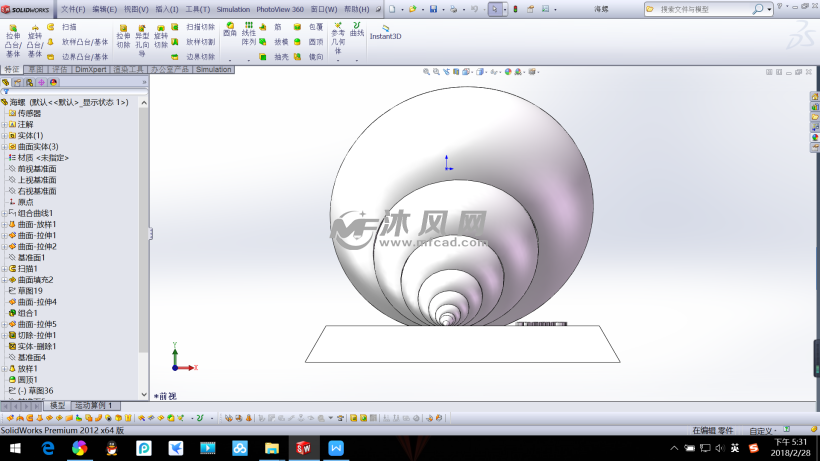Open the 参考几何体 reference geometry tool
This screenshot has height=461, width=820.
(x=338, y=38)
